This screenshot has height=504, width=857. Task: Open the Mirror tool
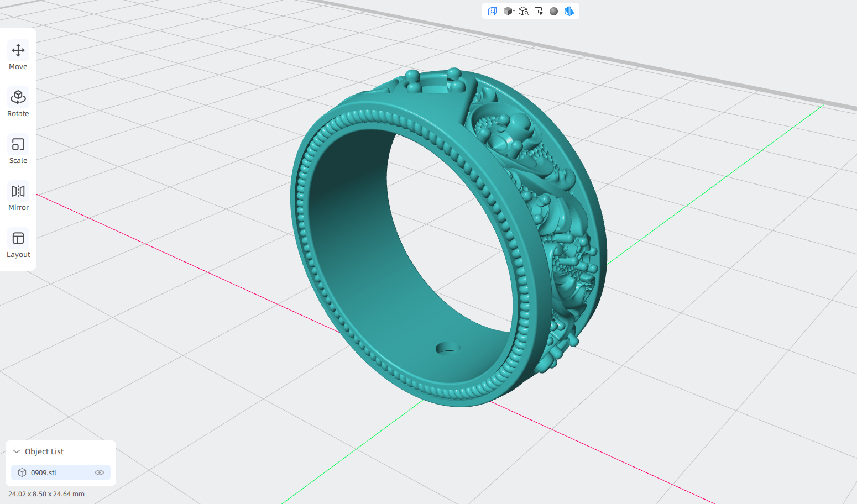[x=18, y=197]
